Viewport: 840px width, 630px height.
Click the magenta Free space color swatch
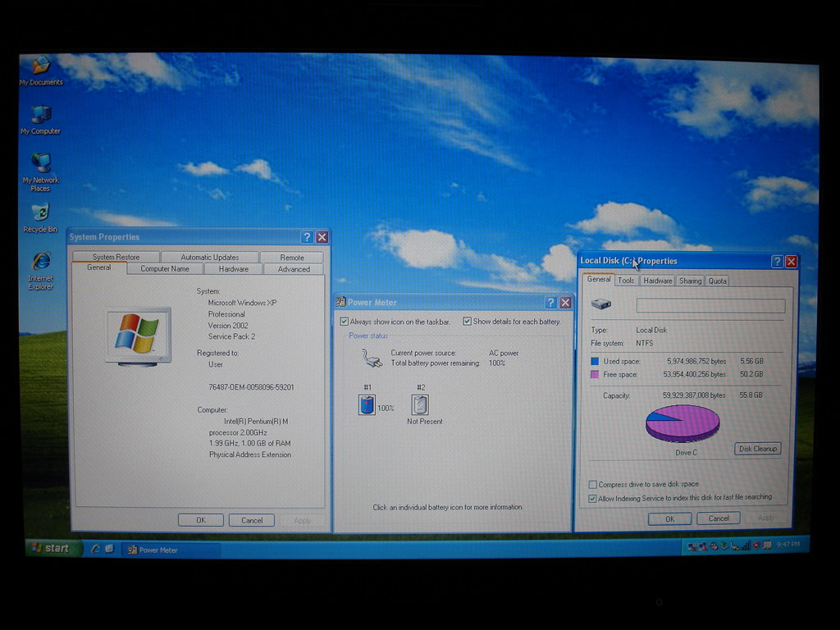(595, 374)
